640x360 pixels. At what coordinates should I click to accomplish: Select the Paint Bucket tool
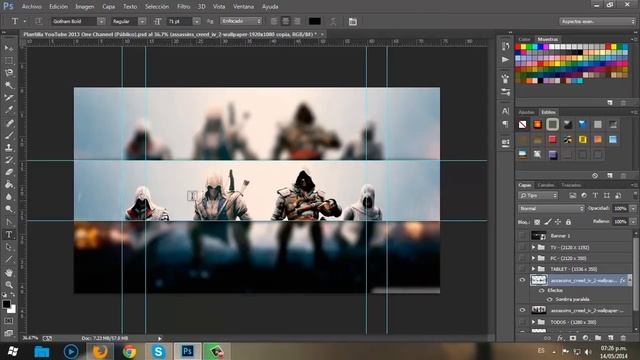point(9,184)
